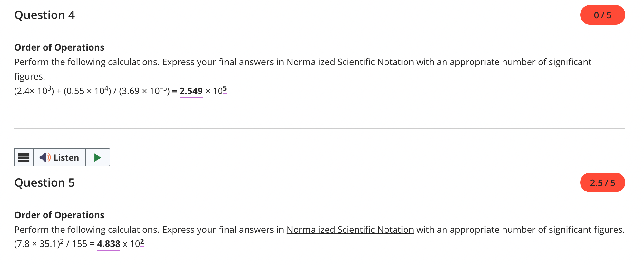Click the 0/5 score badge on Question 4
Viewport: 644px width, 265px height.
point(602,15)
